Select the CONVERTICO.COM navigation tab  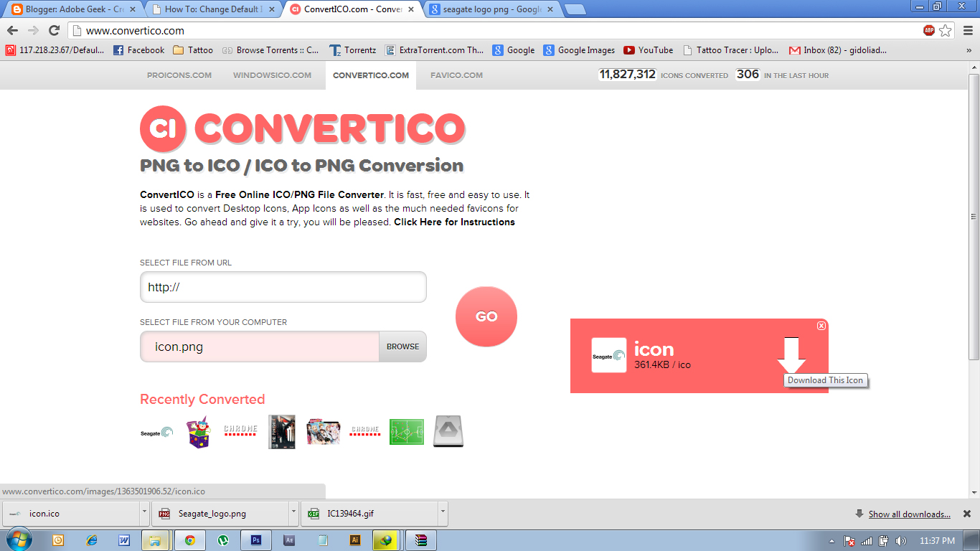(371, 75)
